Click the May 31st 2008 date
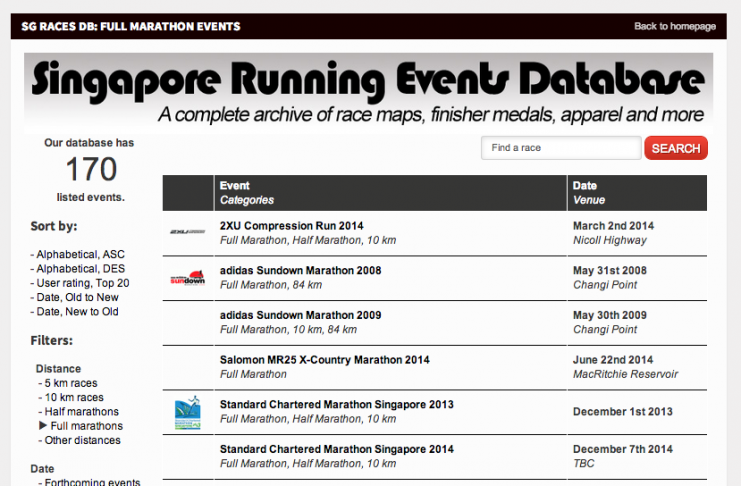741x486 pixels. pyautogui.click(x=610, y=270)
